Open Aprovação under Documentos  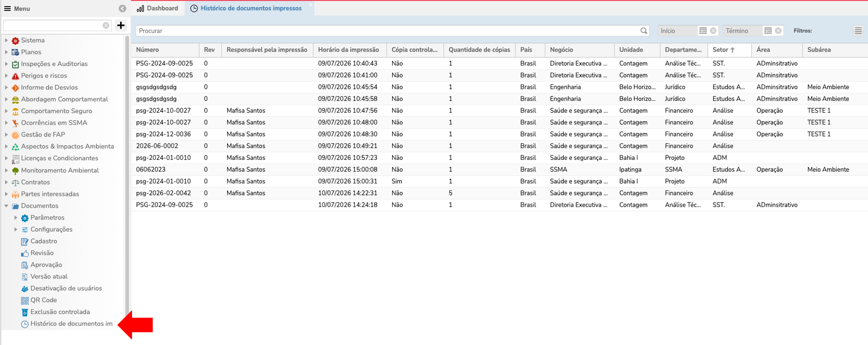(46, 265)
